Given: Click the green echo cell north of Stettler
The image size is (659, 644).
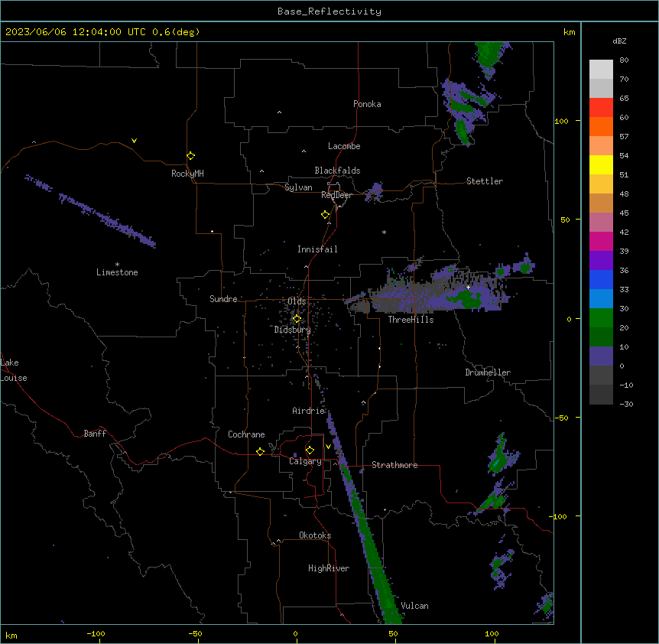Looking at the screenshot, I should click(462, 132).
